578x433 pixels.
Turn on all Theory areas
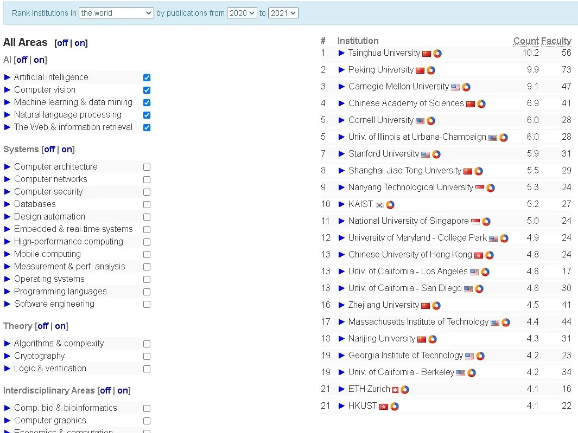coord(60,326)
